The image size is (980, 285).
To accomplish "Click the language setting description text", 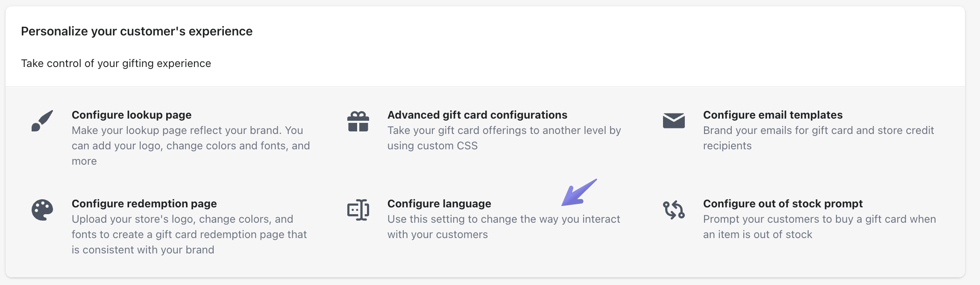I will tap(504, 227).
